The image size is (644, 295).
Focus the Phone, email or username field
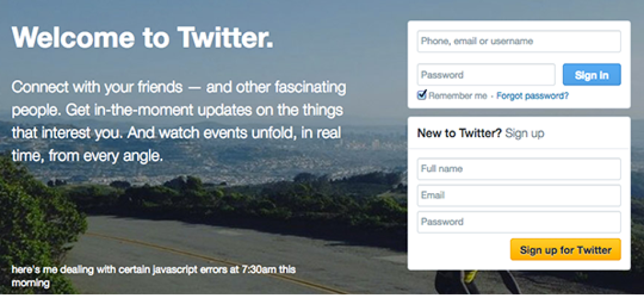[x=519, y=41]
